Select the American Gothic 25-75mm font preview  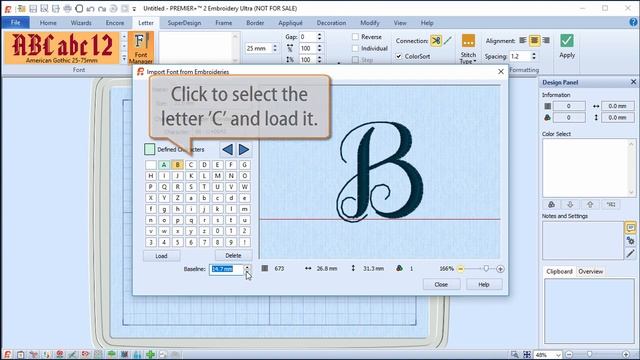[62, 48]
